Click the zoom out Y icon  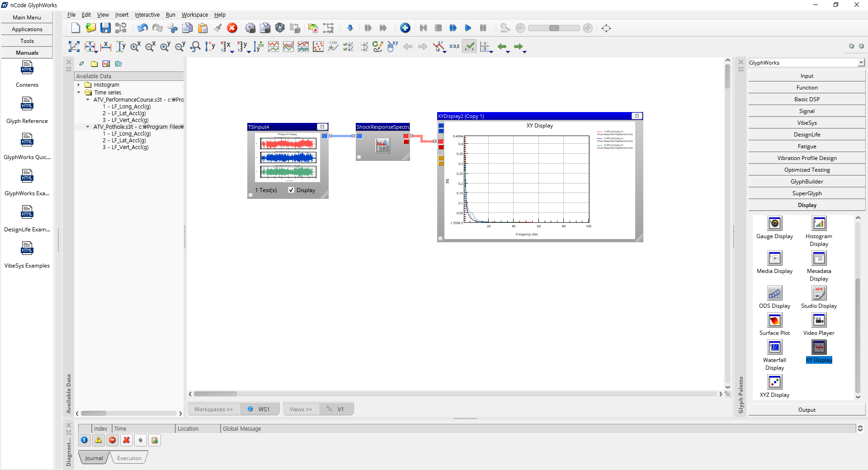click(x=180, y=47)
